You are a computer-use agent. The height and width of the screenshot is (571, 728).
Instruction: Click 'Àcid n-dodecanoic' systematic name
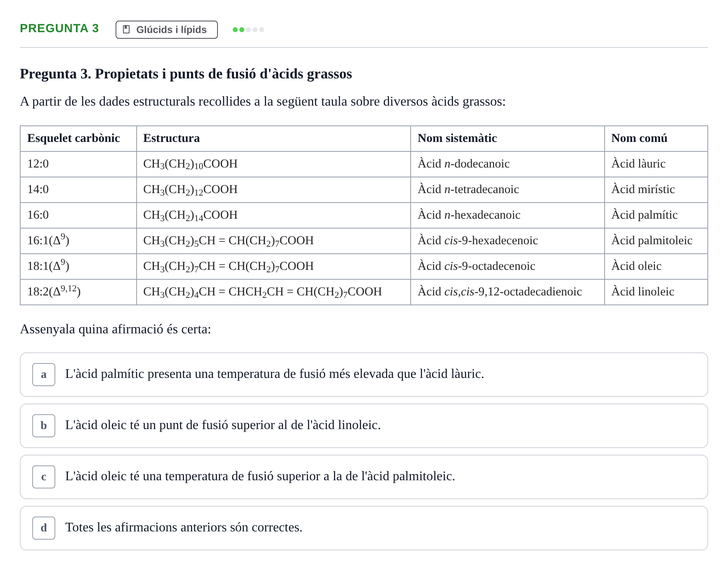coord(508,164)
